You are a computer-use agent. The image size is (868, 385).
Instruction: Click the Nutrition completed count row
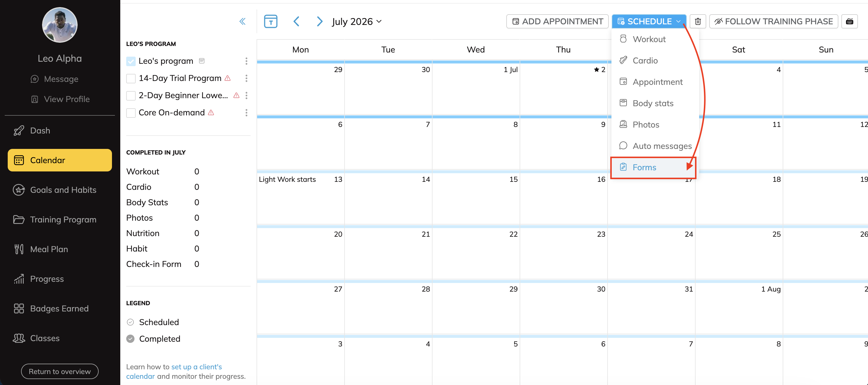[x=163, y=233]
